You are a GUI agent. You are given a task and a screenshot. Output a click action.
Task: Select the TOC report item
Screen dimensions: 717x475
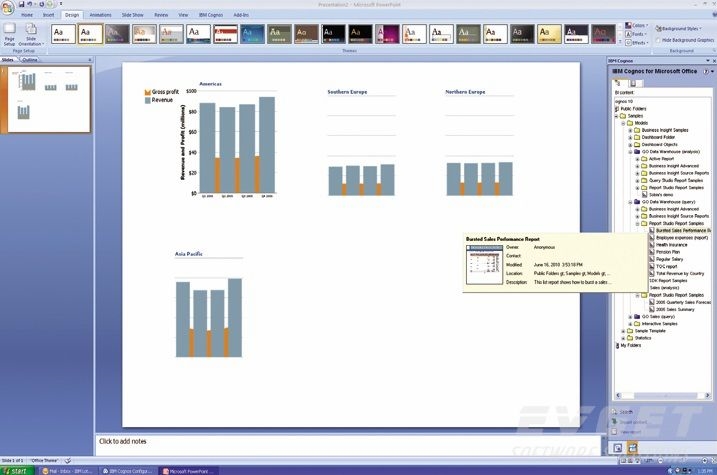(x=666, y=267)
